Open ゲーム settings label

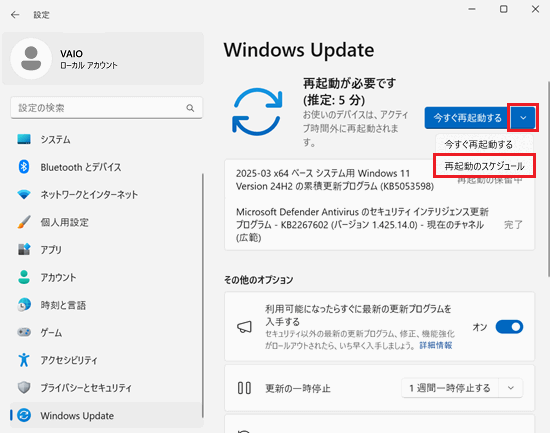(x=51, y=332)
